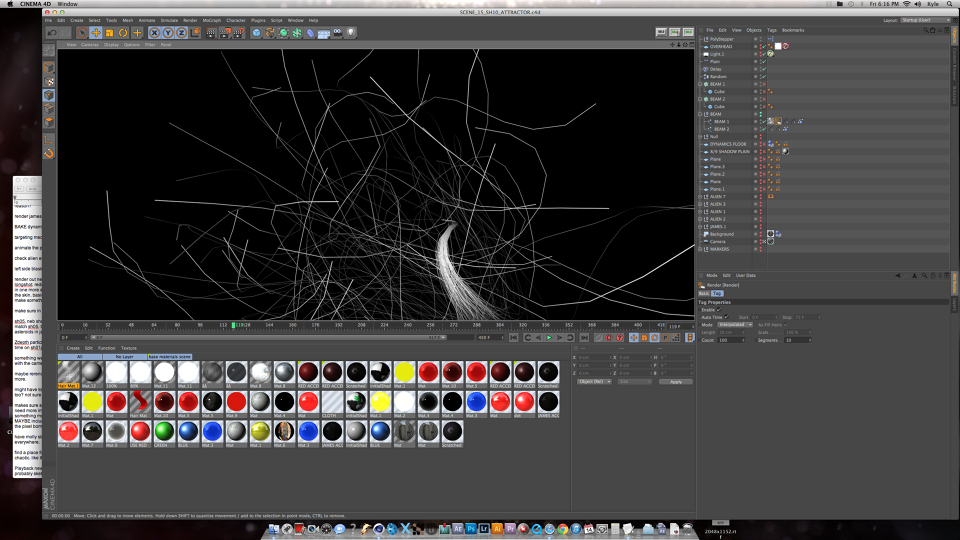Open the Mode dropdown set to Interpolated

(735, 324)
